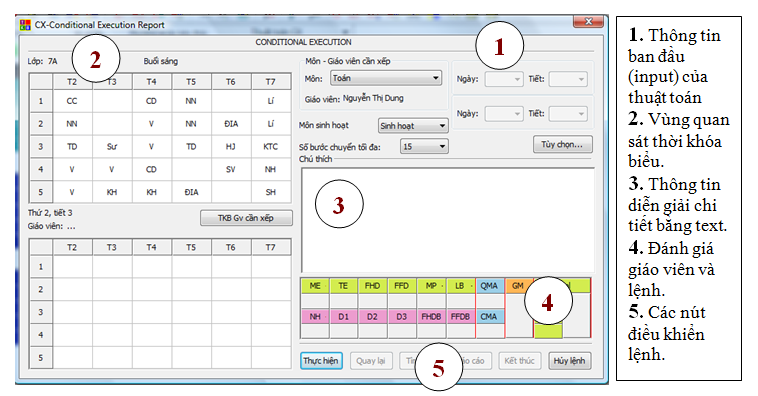Click the CC cell in 7A timetable

pos(72,101)
